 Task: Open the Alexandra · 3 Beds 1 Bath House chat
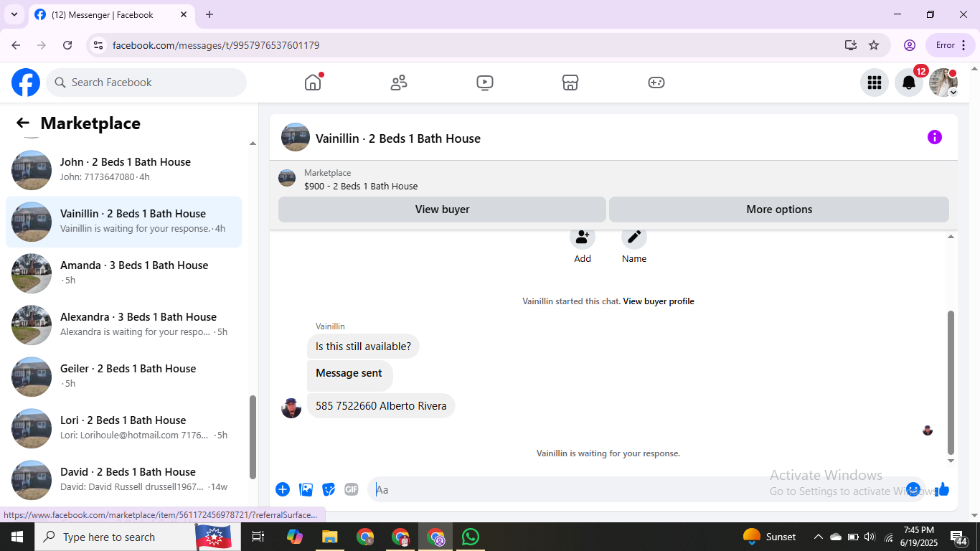pos(124,325)
